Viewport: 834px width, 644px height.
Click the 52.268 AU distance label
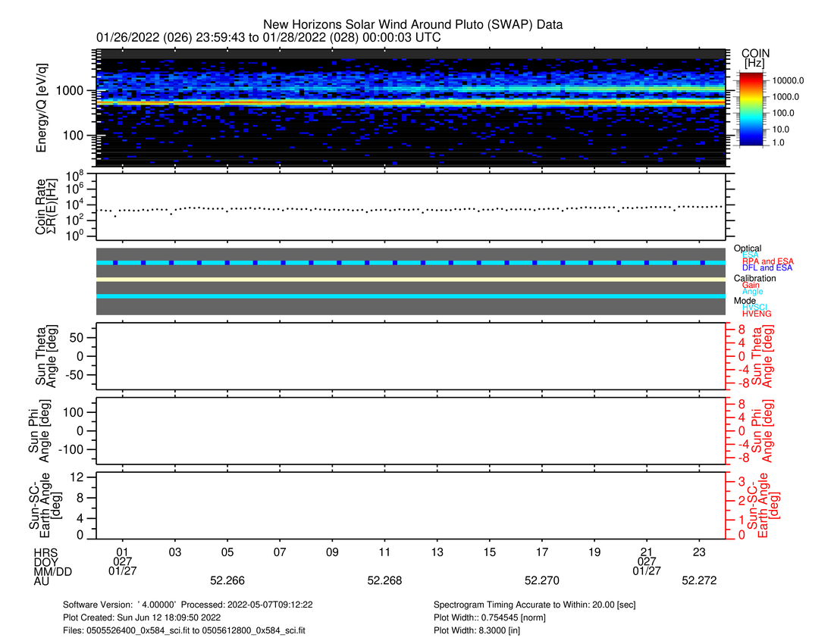[x=384, y=580]
